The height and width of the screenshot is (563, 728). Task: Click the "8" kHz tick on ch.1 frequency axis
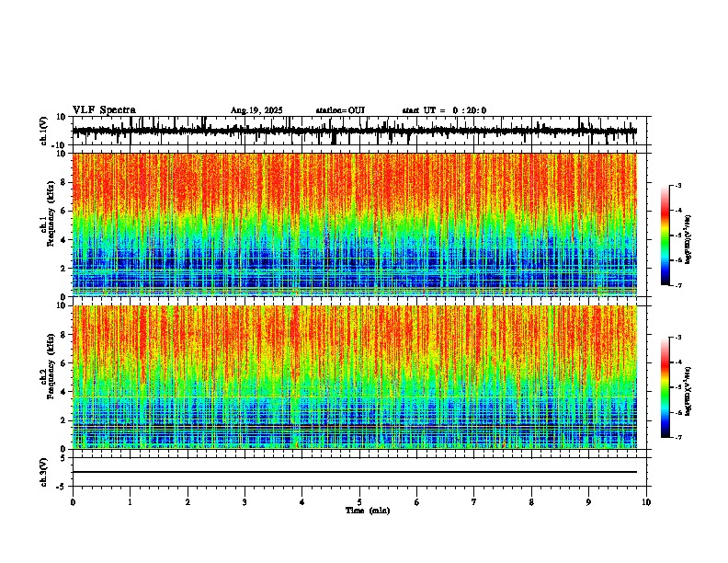tap(64, 182)
